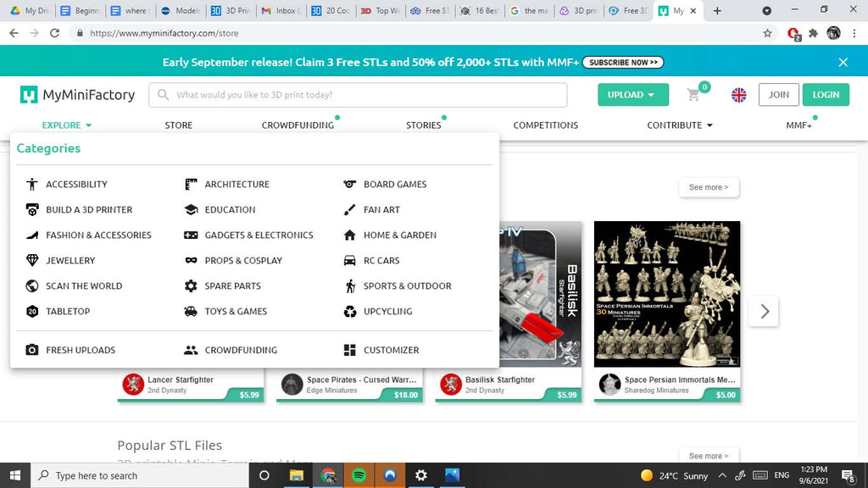Open the Lancer Starfighter title link

(181, 380)
